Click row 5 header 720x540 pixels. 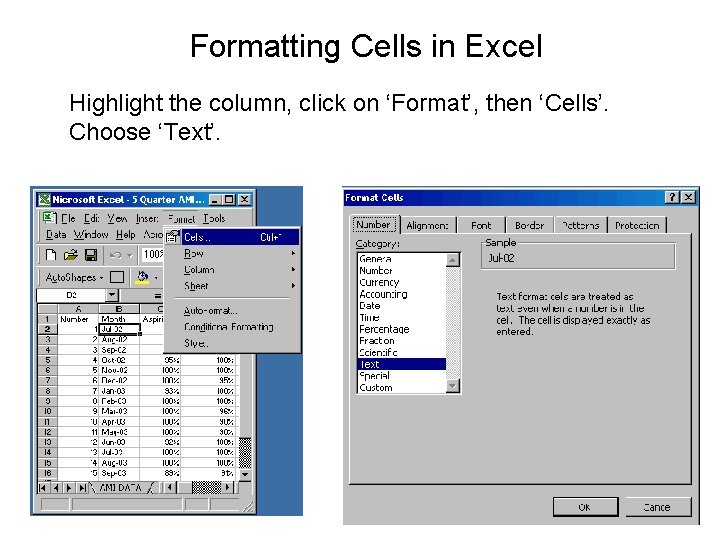coord(47,360)
